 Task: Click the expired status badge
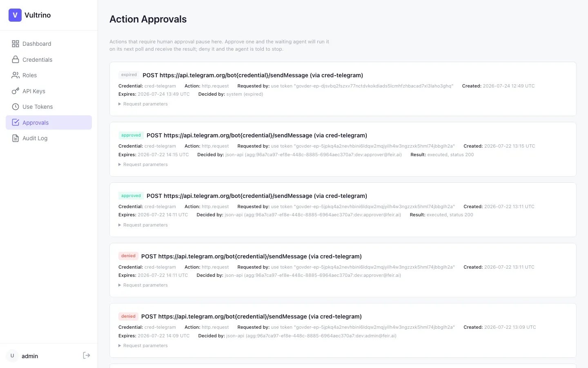(x=129, y=75)
